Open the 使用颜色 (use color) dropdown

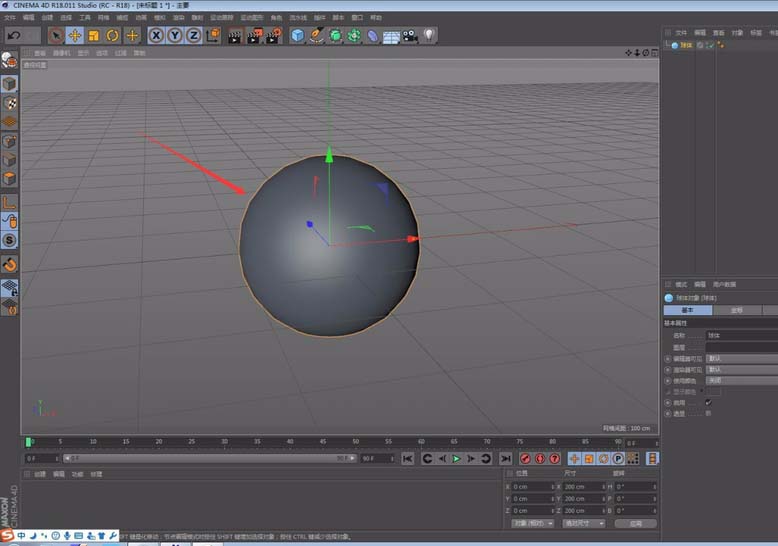click(740, 380)
